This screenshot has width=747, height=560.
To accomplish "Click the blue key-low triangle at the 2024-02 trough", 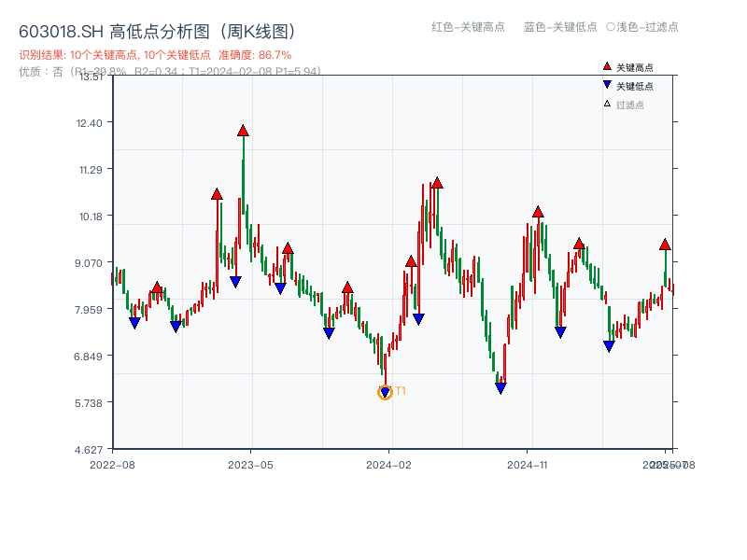I will (384, 389).
